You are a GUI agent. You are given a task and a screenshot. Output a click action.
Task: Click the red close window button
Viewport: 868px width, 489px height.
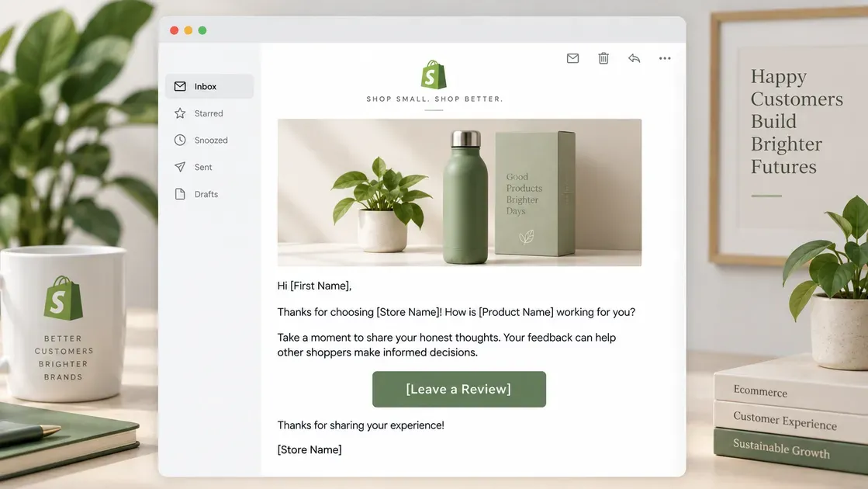pyautogui.click(x=175, y=30)
